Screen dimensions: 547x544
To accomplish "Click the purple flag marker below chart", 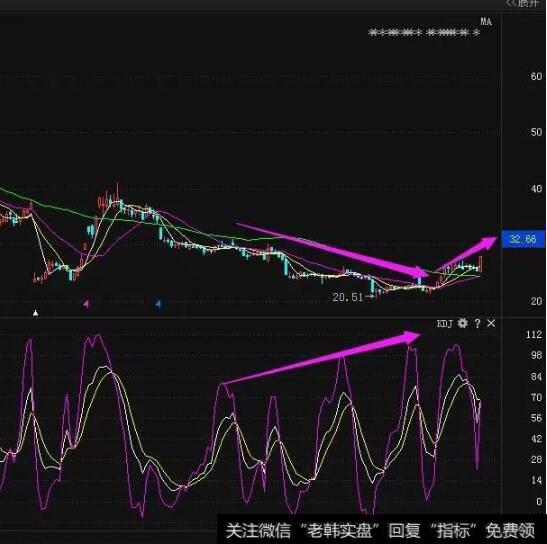I will (86, 304).
